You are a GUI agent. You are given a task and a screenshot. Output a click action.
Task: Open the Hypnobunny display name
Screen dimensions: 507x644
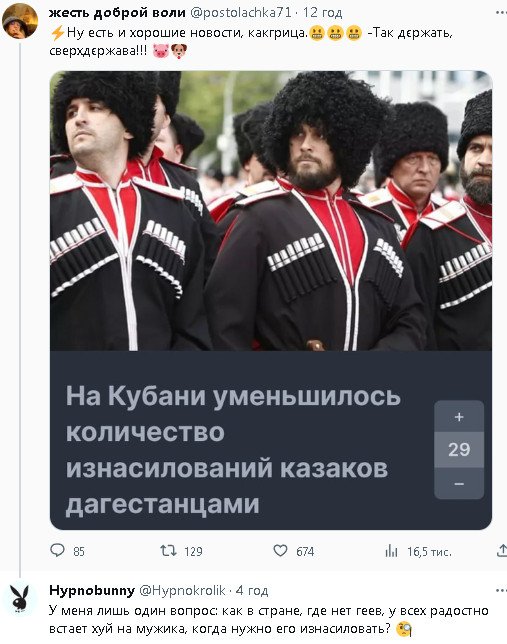pos(92,591)
